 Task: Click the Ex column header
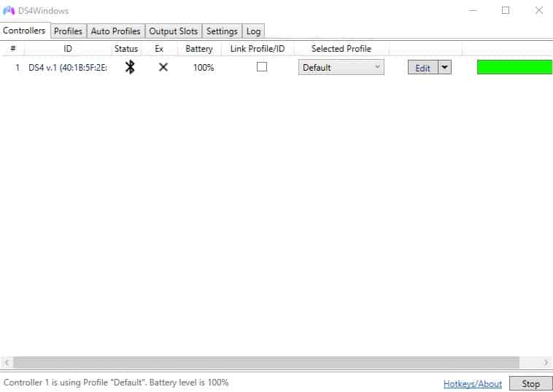(x=159, y=49)
